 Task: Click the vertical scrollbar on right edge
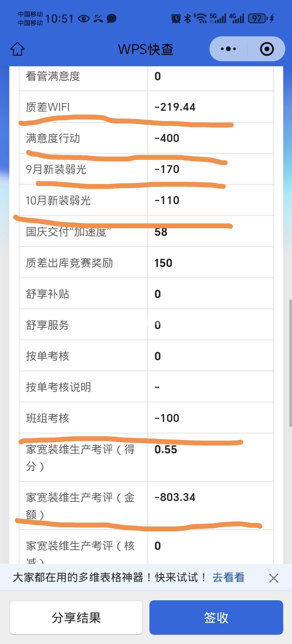click(x=290, y=363)
